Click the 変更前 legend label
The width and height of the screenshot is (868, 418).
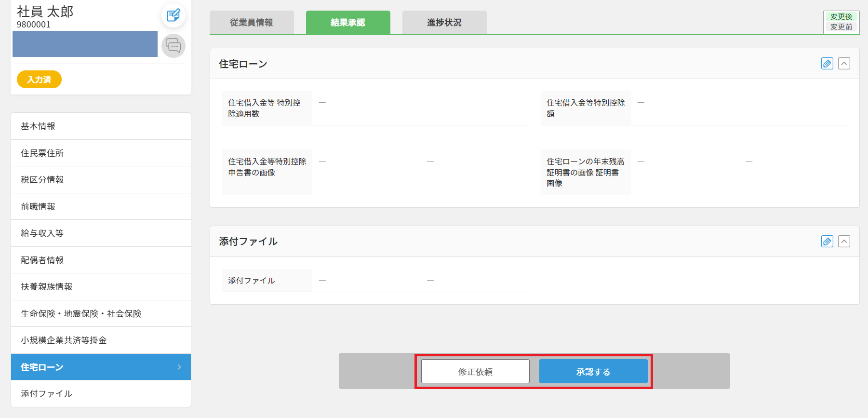[x=841, y=27]
